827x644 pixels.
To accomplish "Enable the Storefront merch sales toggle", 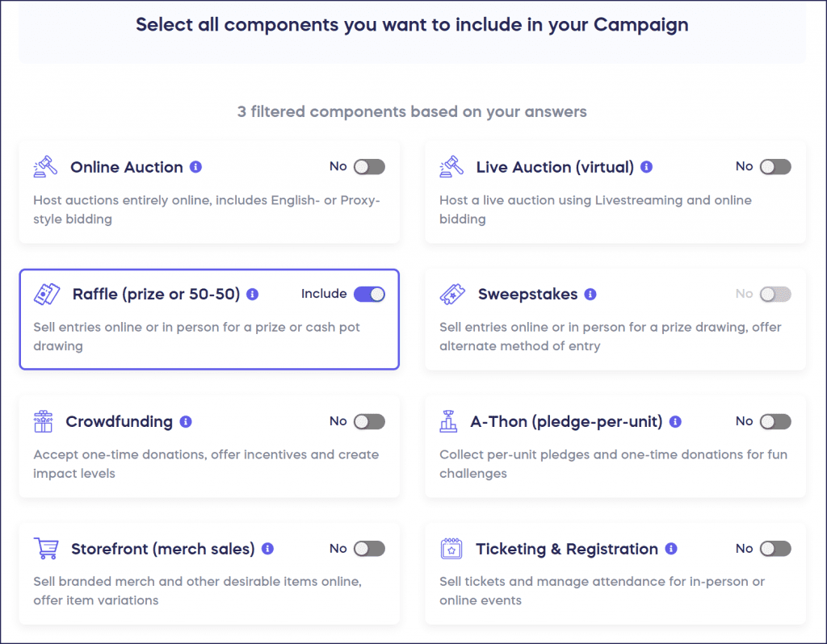I will coord(370,548).
